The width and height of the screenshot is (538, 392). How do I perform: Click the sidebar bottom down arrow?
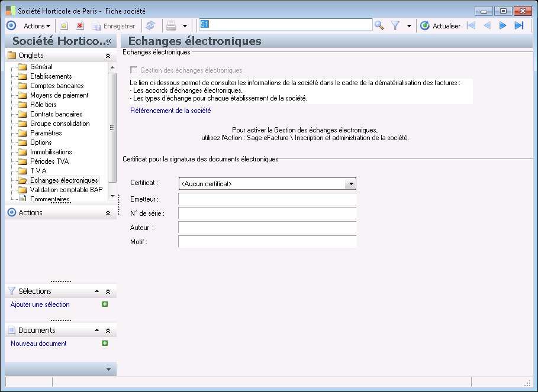click(108, 370)
